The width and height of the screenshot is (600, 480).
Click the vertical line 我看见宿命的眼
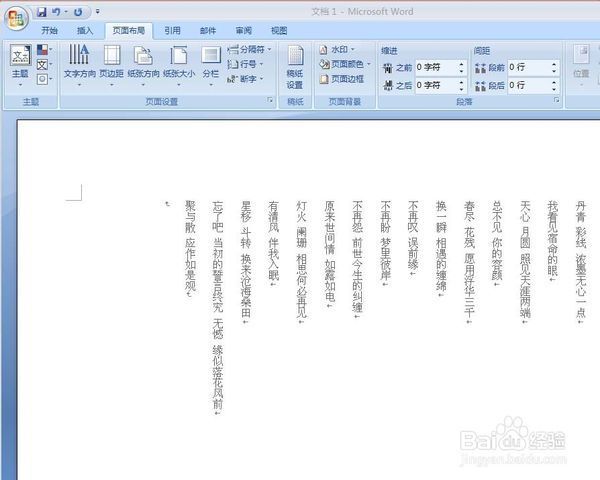(553, 241)
